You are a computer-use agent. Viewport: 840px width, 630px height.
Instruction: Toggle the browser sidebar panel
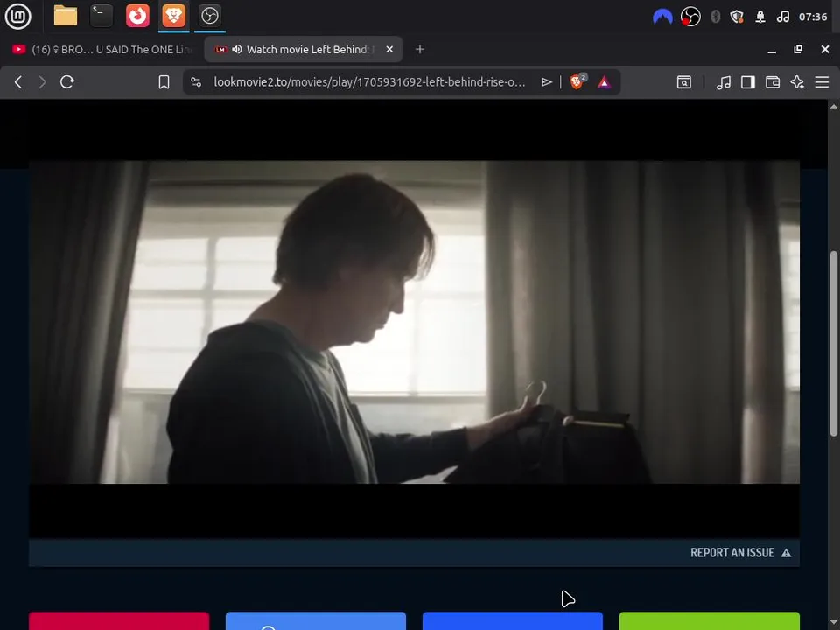748,82
